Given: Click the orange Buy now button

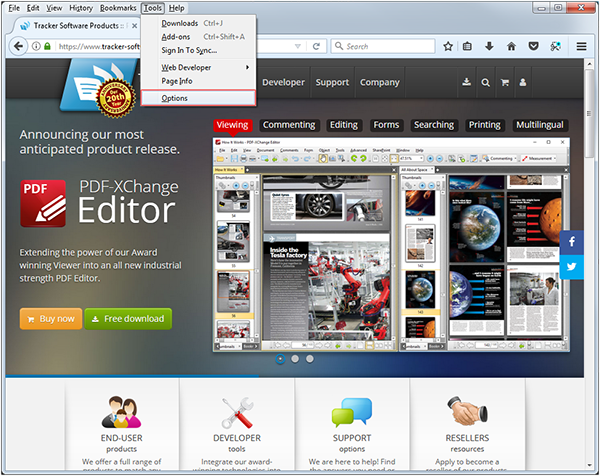Looking at the screenshot, I should [x=51, y=319].
